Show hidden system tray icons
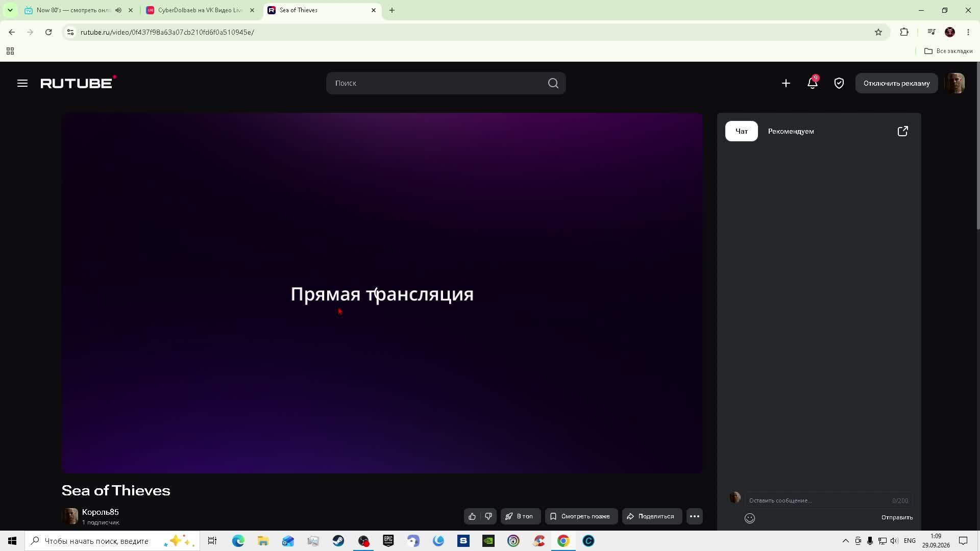This screenshot has width=980, height=551. (846, 541)
